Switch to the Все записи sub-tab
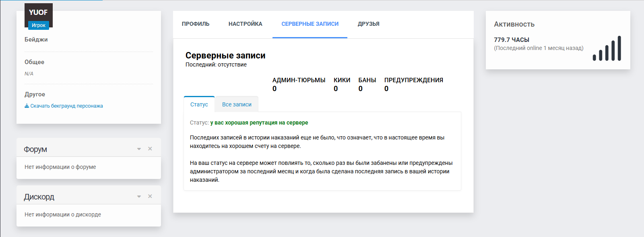Viewport: 644px width, 237px height. (x=237, y=104)
